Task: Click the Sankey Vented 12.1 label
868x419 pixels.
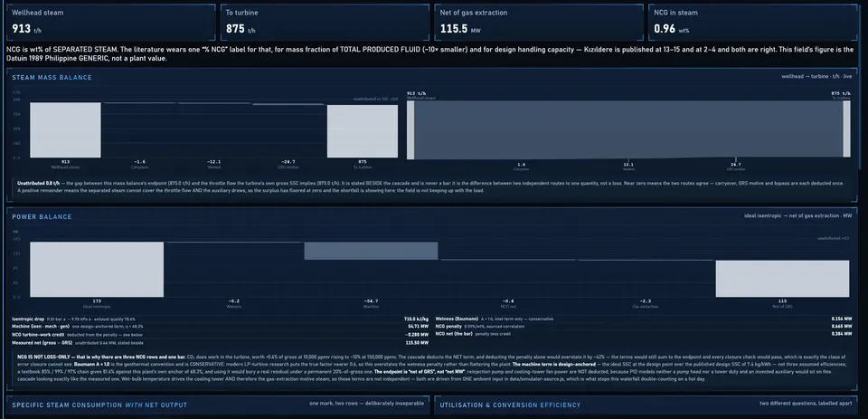Action: (628, 165)
